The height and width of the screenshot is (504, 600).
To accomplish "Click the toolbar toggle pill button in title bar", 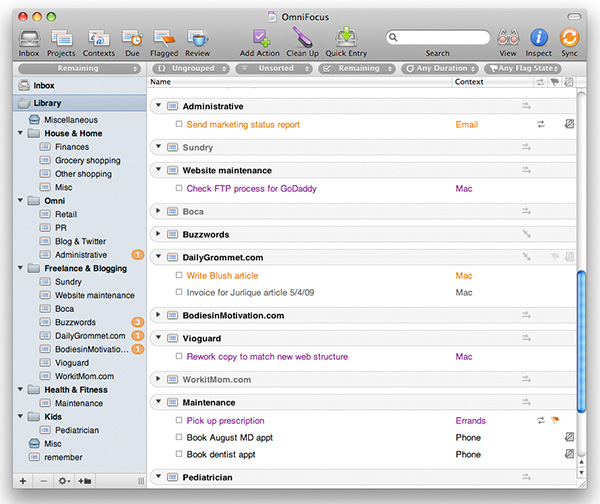I will 574,16.
